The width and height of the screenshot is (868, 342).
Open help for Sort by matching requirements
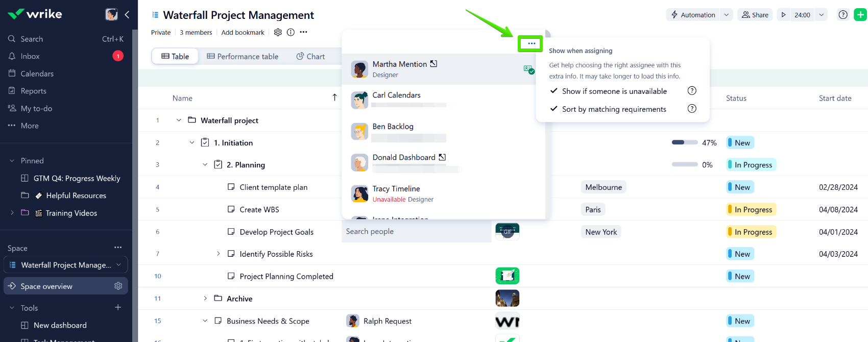click(x=692, y=109)
